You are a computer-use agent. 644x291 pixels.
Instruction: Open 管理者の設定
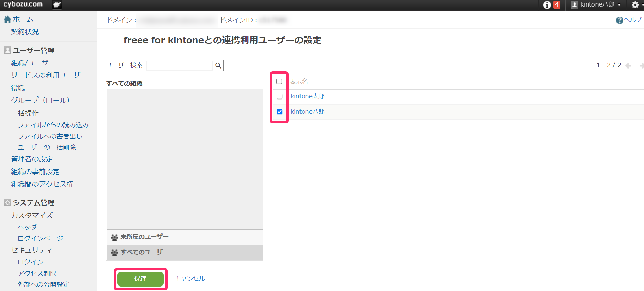32,159
